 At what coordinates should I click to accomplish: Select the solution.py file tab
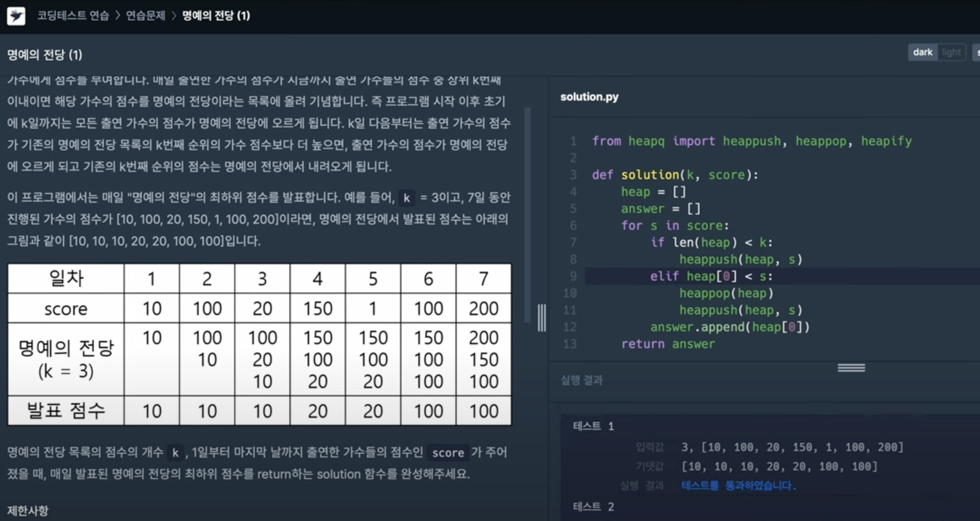click(x=589, y=97)
